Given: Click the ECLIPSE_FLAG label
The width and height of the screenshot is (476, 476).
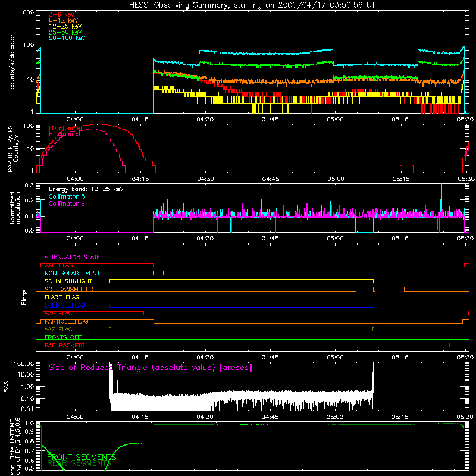Looking at the screenshot, I should [65, 305].
